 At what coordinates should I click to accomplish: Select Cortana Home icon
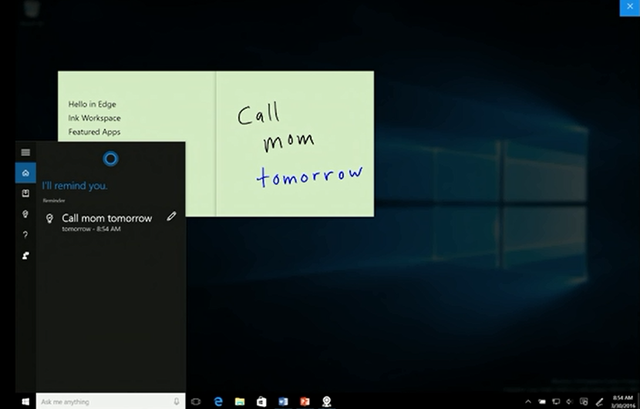(x=25, y=173)
